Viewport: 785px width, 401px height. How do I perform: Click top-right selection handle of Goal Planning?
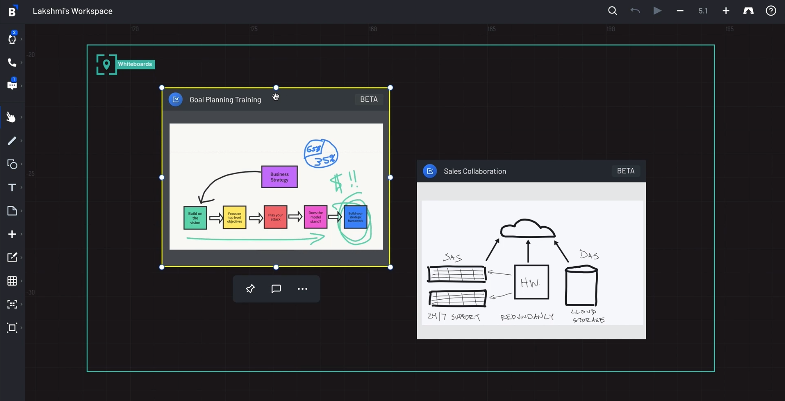point(390,88)
